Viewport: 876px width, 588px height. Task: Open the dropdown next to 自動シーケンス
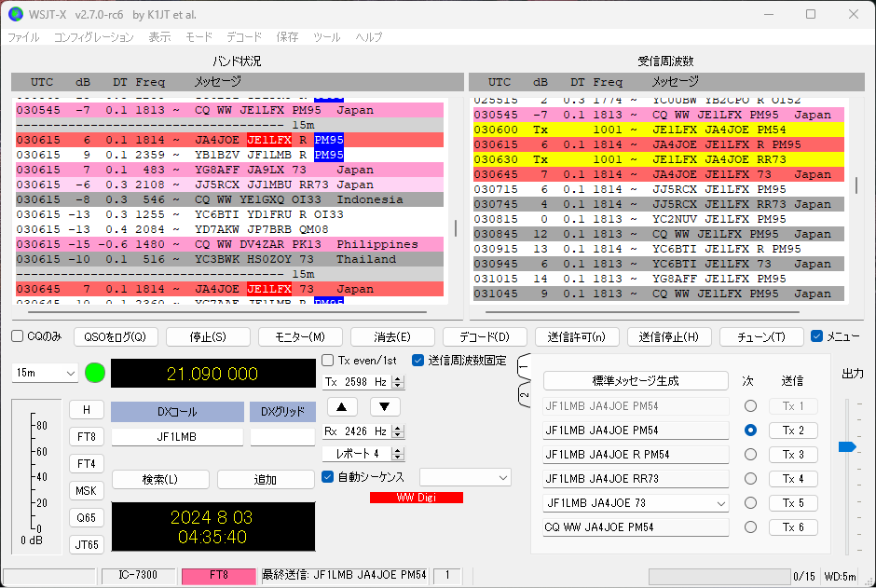pyautogui.click(x=465, y=477)
